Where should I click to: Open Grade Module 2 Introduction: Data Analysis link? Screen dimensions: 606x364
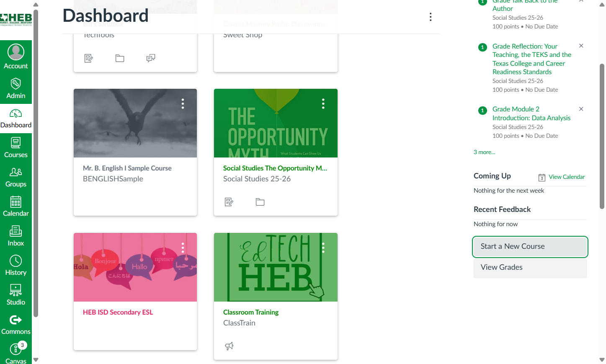coord(531,114)
